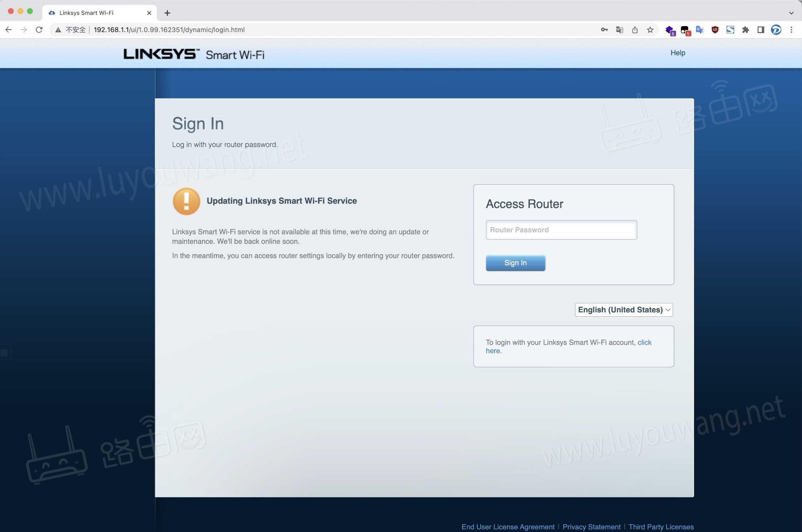Open the black extension with red badge 1
The height and width of the screenshot is (532, 802).
coord(685,30)
